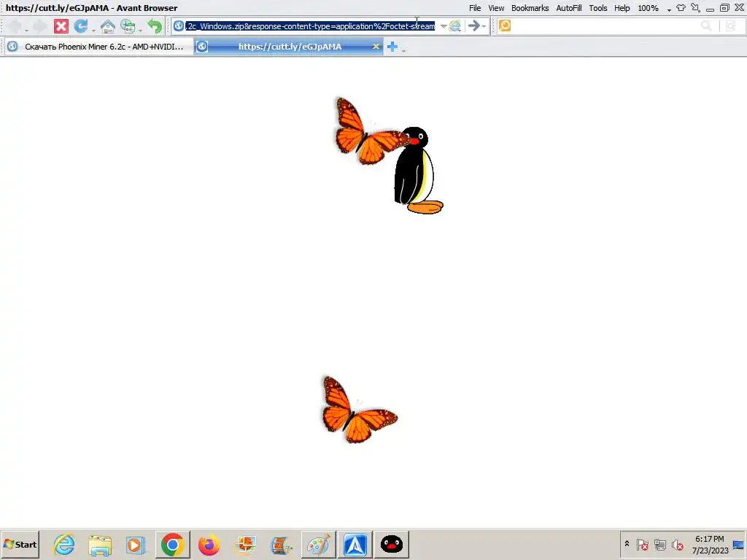Open Windows Media Player from taskbar

(136, 545)
